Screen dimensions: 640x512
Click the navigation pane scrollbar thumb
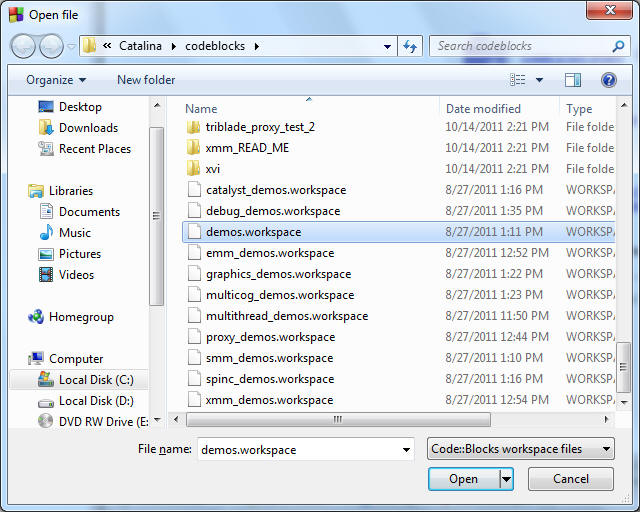(156, 216)
